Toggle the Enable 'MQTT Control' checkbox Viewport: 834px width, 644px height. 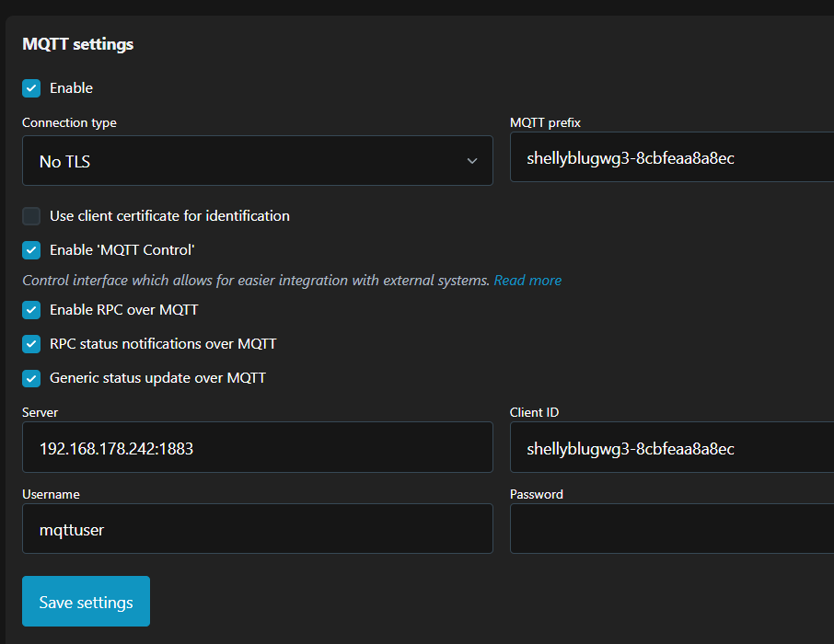coord(31,250)
